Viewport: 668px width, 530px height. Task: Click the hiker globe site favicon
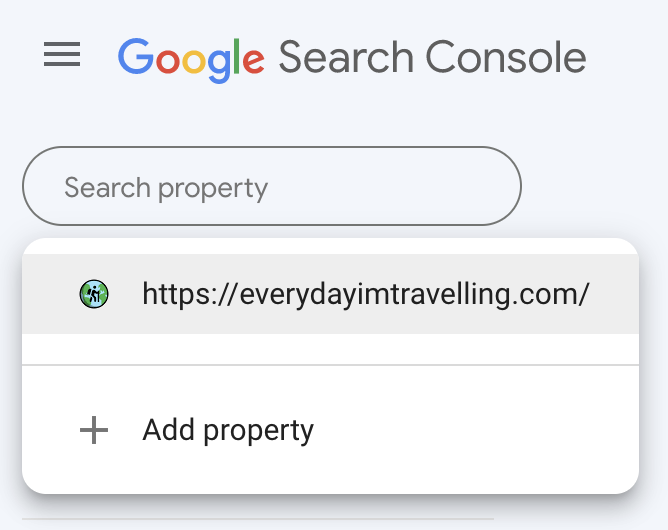(94, 294)
